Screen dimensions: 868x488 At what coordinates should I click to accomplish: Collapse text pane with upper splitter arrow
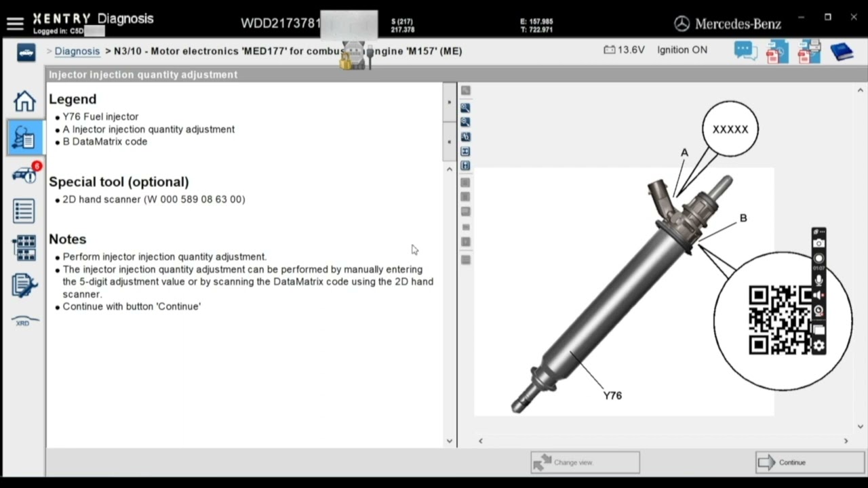449,102
